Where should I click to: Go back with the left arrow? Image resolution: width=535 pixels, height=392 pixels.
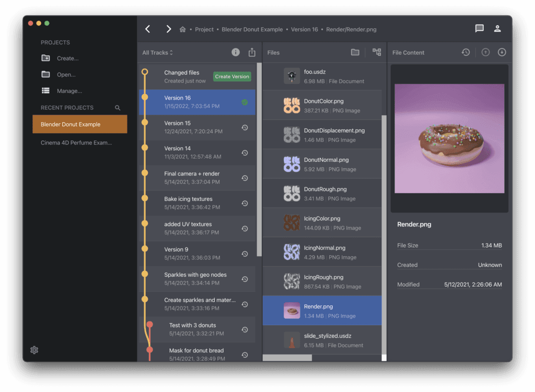click(x=148, y=29)
